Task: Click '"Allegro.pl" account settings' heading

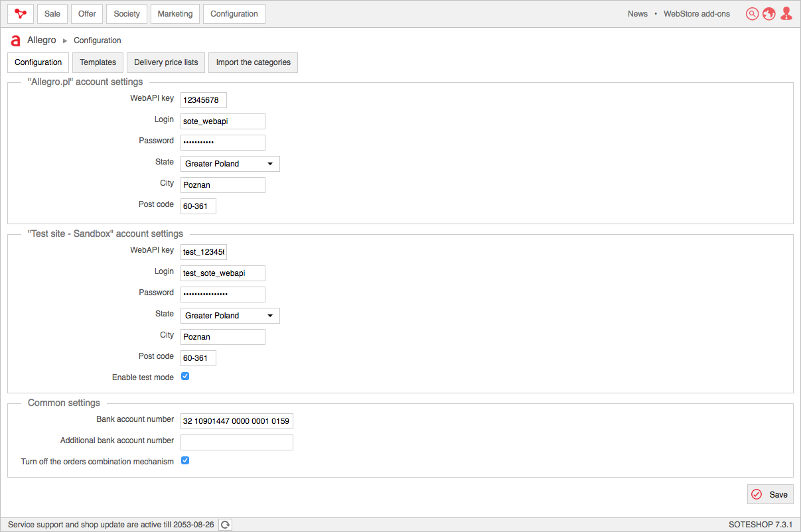Action: tap(86, 82)
